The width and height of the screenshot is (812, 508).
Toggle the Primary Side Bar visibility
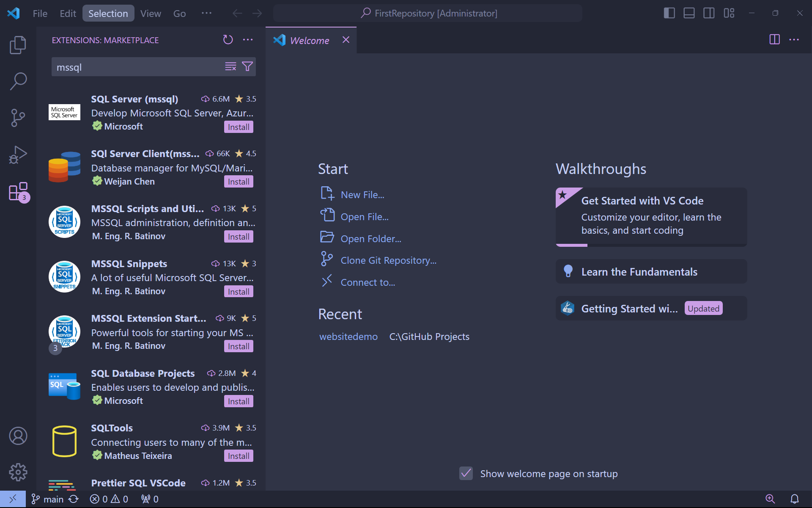coord(669,13)
